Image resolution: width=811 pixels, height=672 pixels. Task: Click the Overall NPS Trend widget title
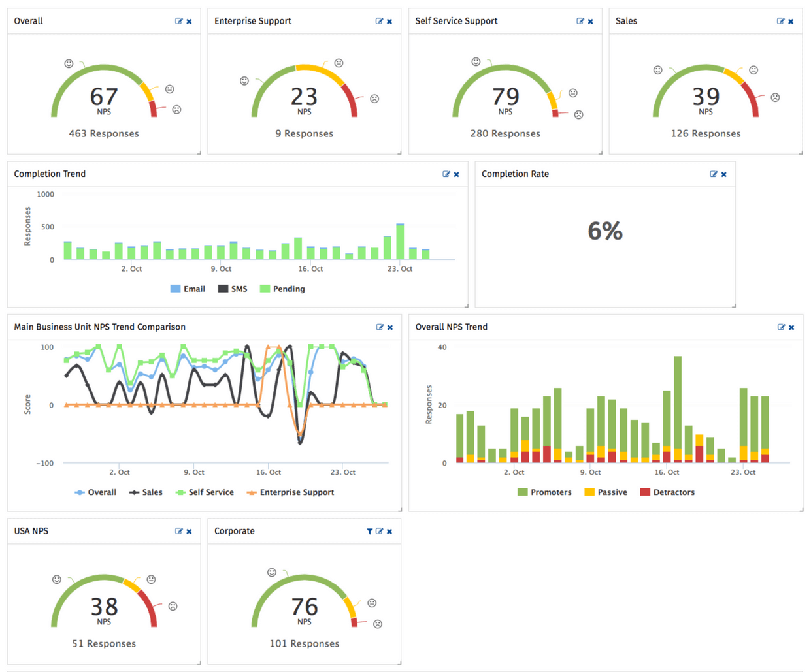[x=452, y=327]
